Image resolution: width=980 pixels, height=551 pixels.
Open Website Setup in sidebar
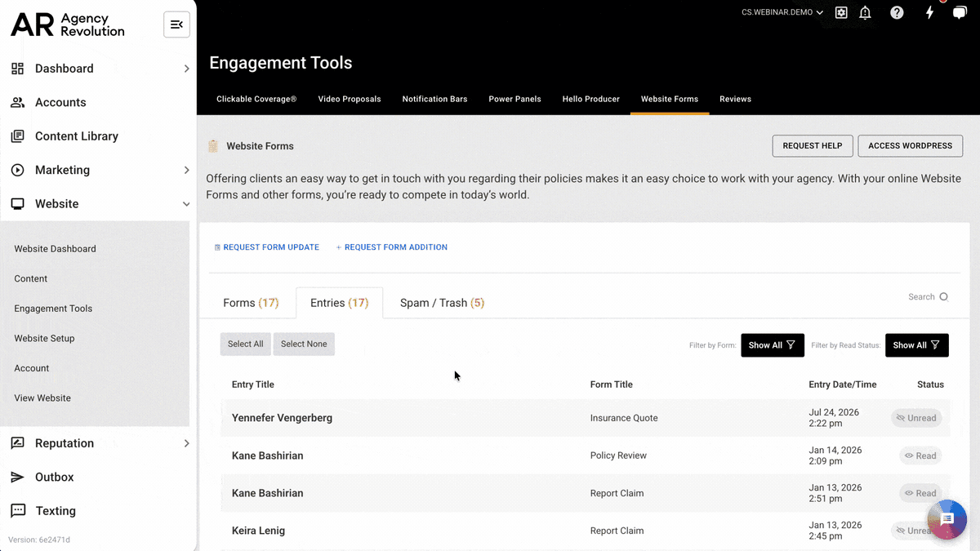[44, 339]
